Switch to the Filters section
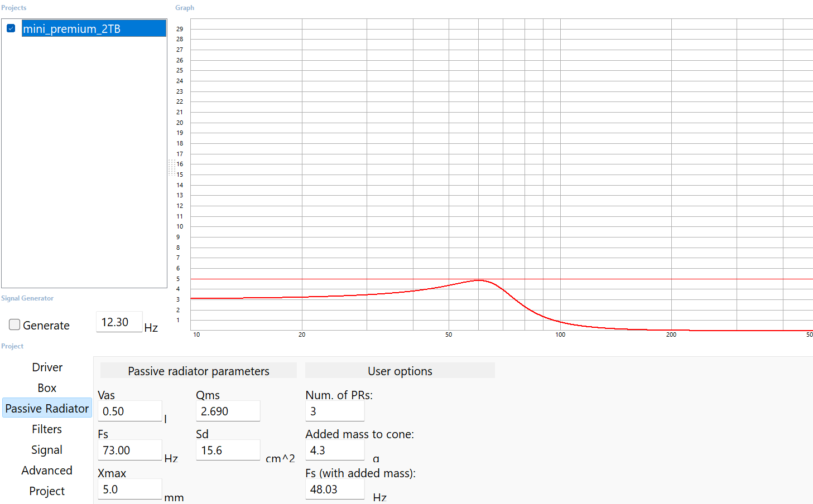Image resolution: width=813 pixels, height=504 pixels. click(x=47, y=429)
